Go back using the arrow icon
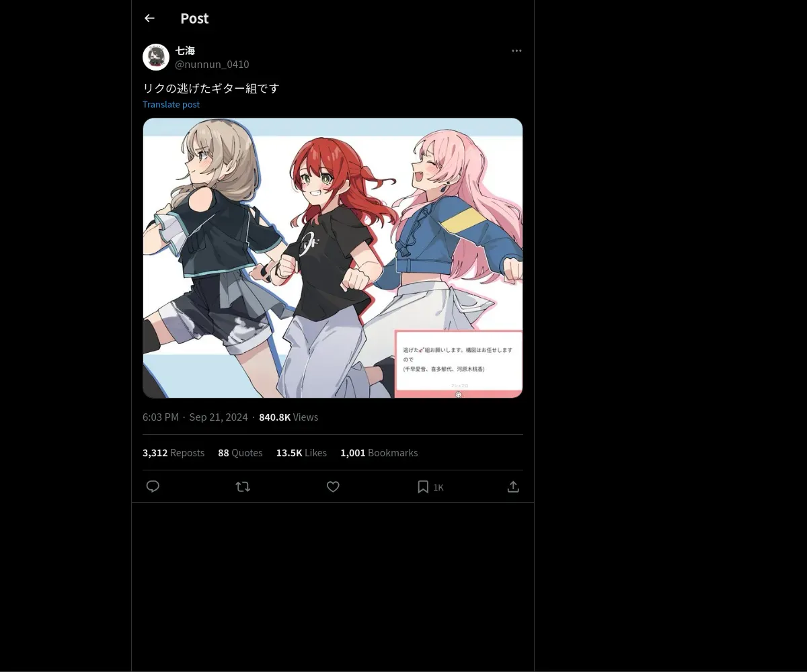The height and width of the screenshot is (672, 807). [149, 18]
